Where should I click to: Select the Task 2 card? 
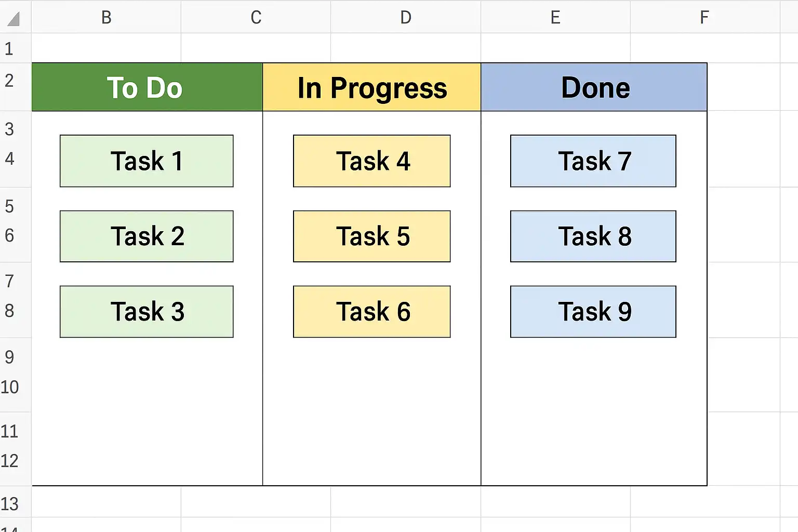pyautogui.click(x=147, y=236)
